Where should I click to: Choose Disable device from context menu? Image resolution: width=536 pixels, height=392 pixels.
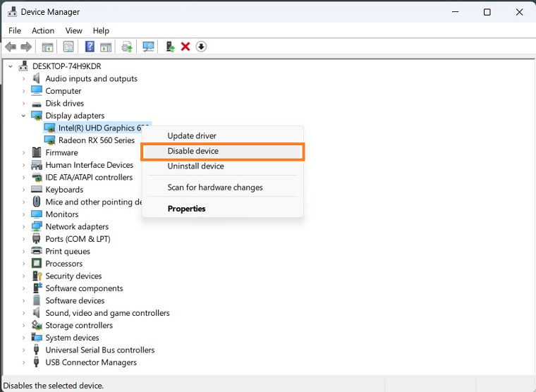click(193, 152)
